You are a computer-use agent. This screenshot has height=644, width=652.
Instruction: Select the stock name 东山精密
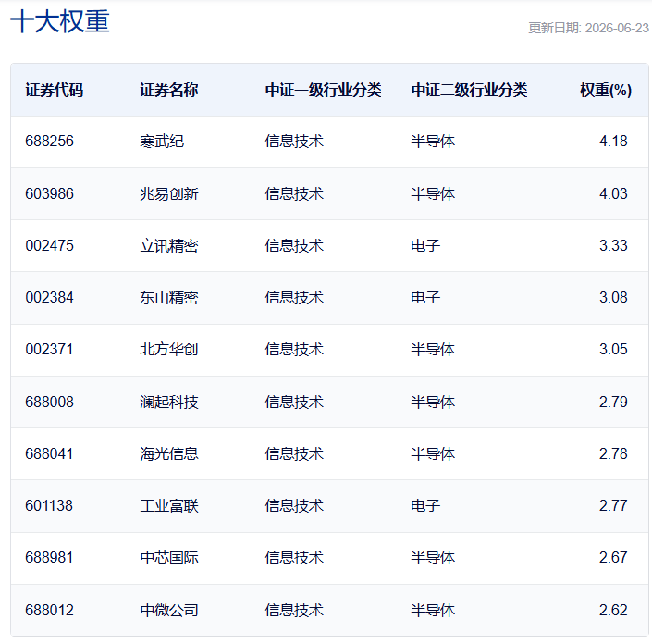(x=169, y=297)
